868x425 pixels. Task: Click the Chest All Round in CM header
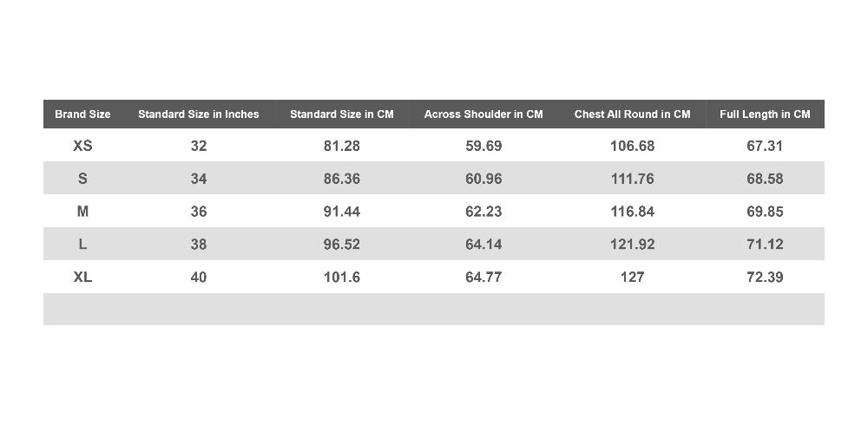click(x=632, y=114)
